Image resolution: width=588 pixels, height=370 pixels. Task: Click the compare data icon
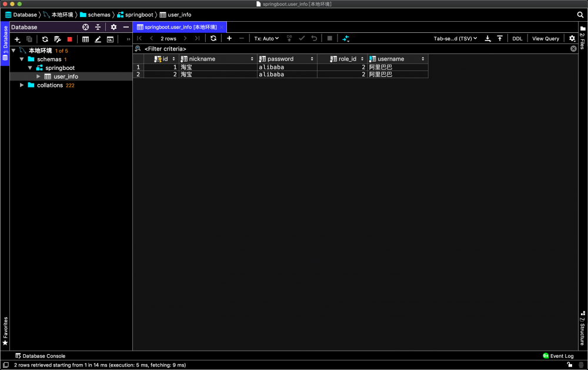346,38
